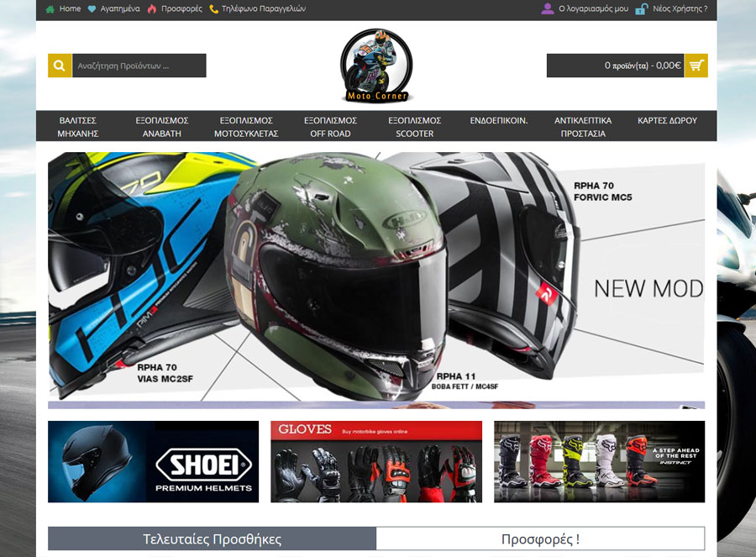The image size is (756, 557).
Task: Click the Νέος Χρήστης ? link
Action: pyautogui.click(x=680, y=8)
